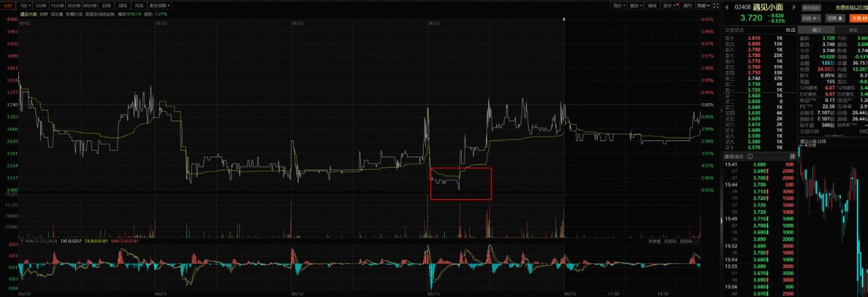Select the 买三 3.640 order book row

(x=761, y=107)
